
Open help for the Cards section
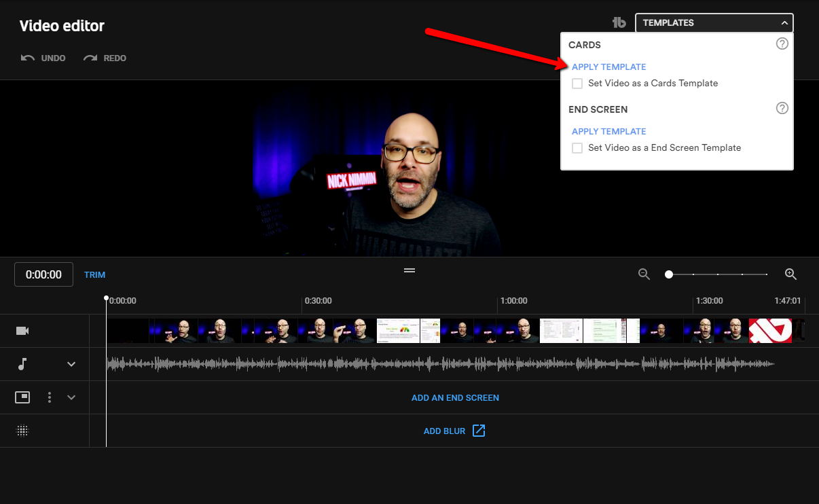click(782, 44)
